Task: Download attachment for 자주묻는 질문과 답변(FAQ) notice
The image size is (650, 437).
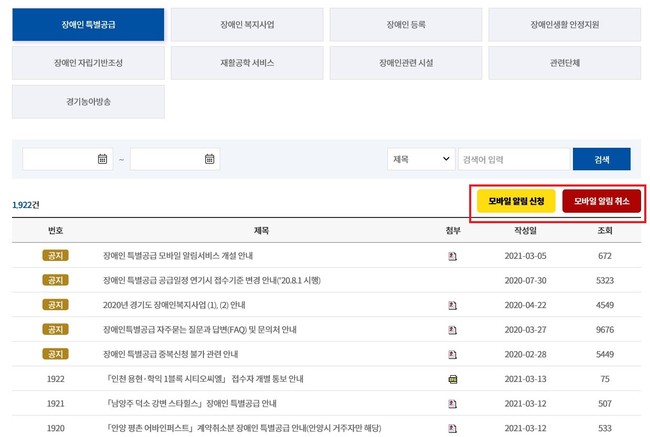Action: point(452,330)
